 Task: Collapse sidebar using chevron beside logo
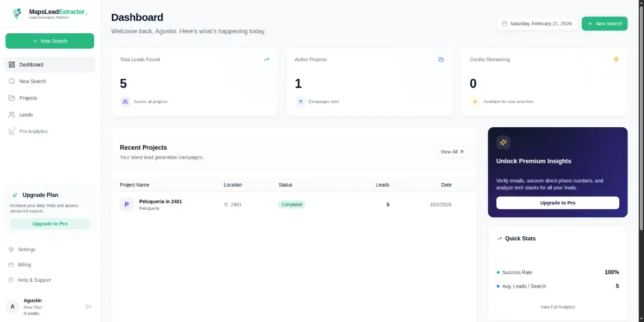point(87,13)
